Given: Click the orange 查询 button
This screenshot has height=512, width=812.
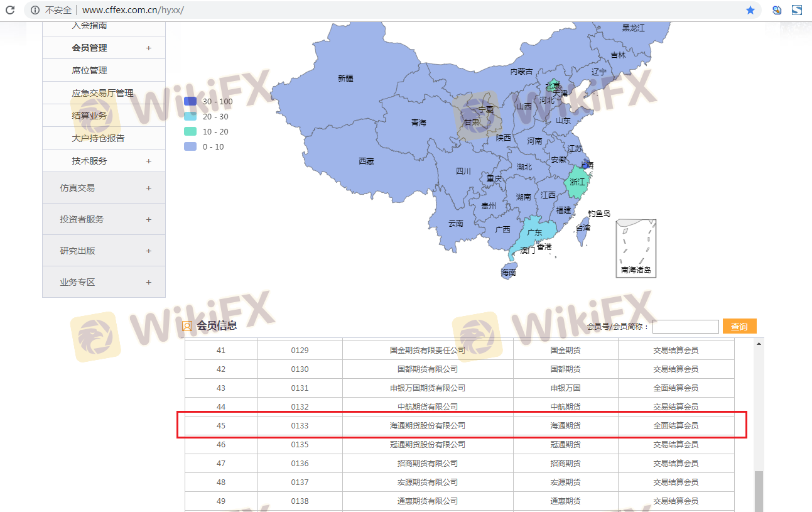Looking at the screenshot, I should pyautogui.click(x=739, y=327).
